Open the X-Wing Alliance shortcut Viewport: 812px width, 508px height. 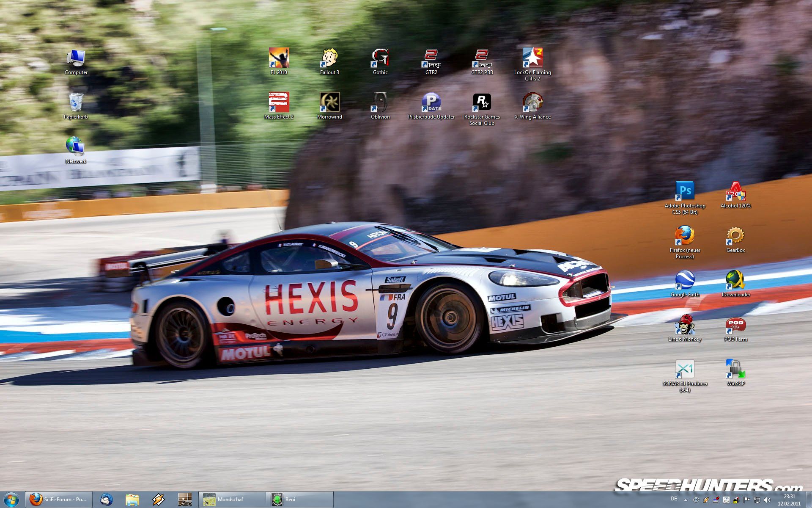click(532, 103)
